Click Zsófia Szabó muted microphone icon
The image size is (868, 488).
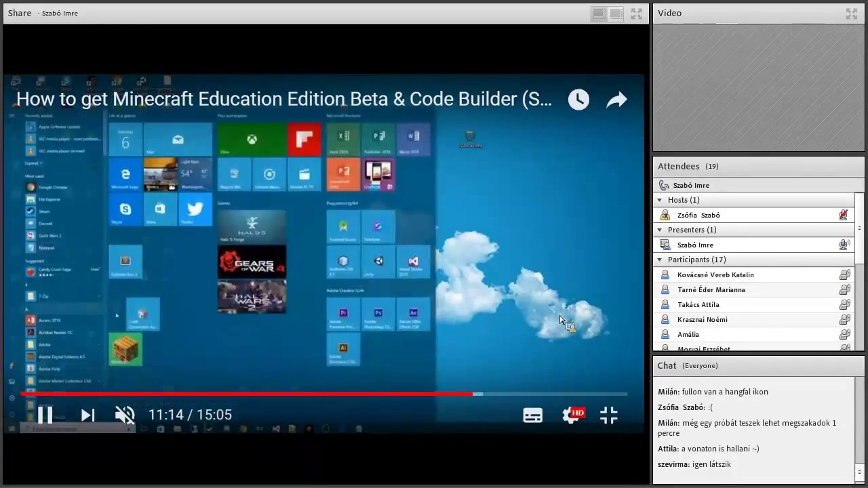[x=844, y=215]
